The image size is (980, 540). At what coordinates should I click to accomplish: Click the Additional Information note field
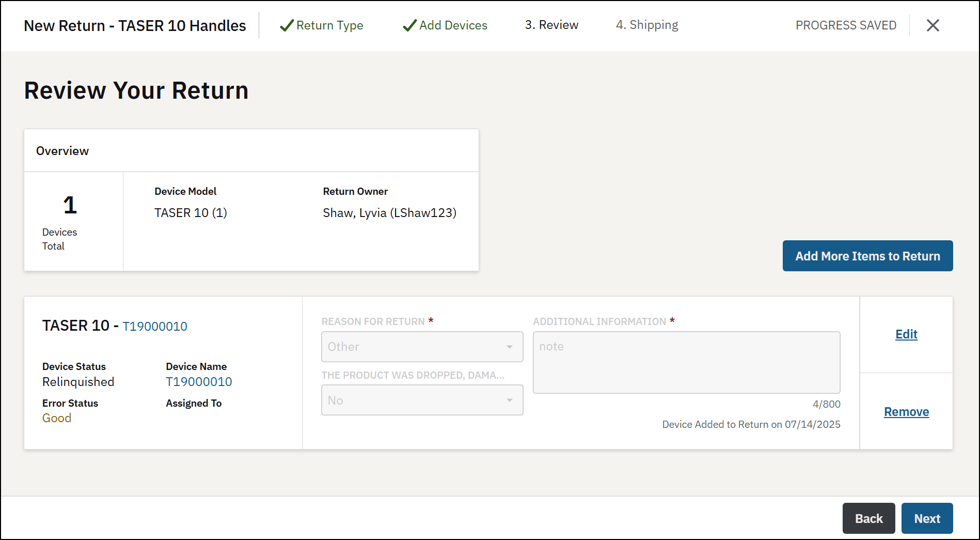[686, 362]
